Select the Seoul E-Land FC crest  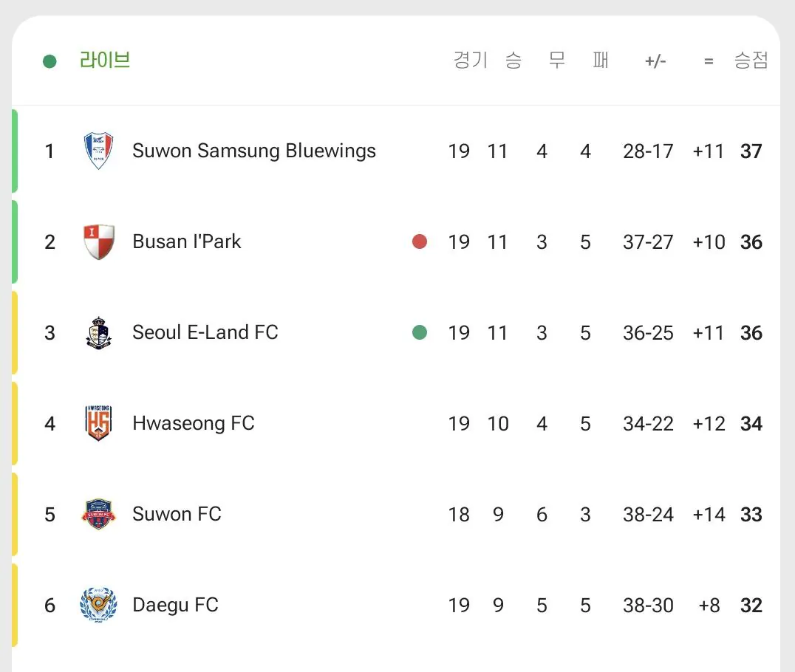(x=98, y=333)
